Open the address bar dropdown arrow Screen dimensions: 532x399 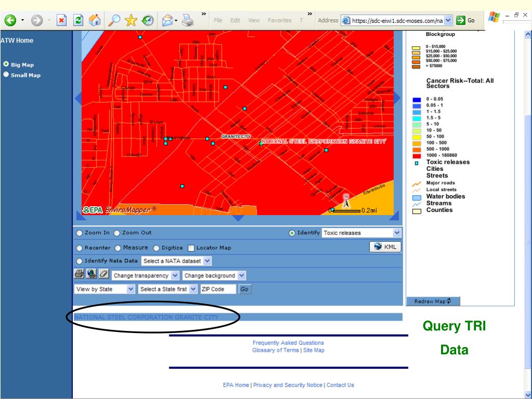448,20
